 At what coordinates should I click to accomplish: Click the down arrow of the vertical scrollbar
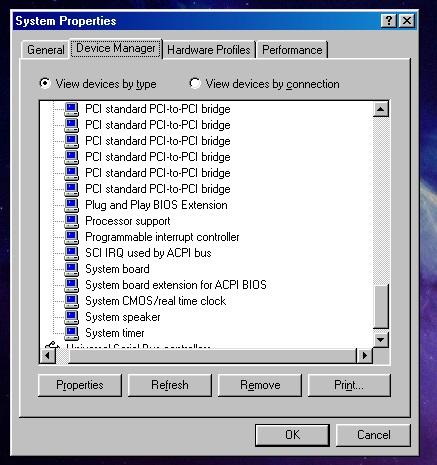tap(381, 340)
